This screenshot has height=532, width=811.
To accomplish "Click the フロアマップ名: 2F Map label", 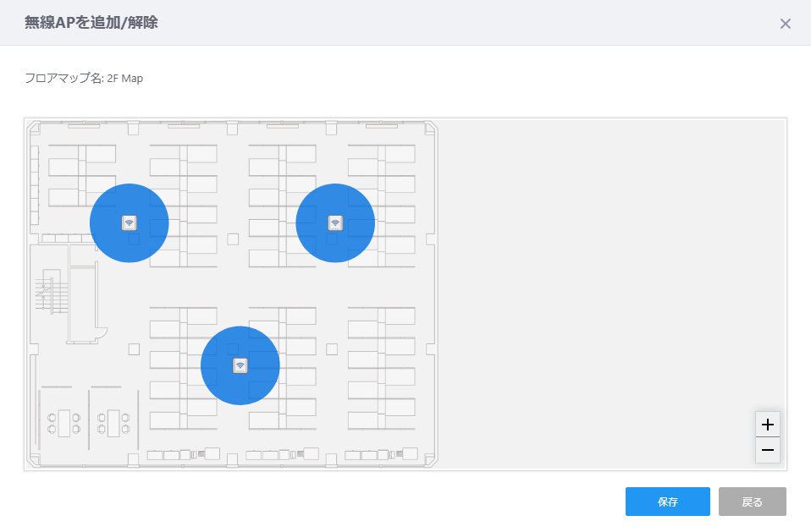I will (85, 79).
